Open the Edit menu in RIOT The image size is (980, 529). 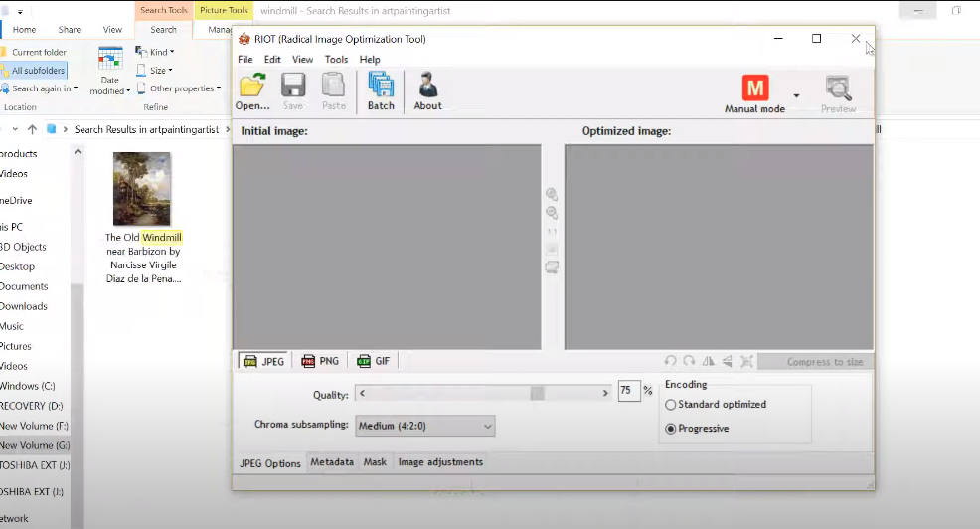coord(272,60)
